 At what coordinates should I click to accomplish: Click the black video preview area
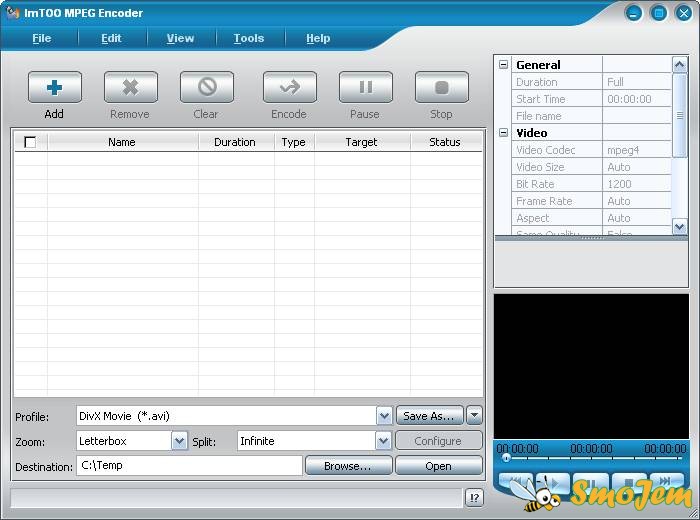click(591, 366)
